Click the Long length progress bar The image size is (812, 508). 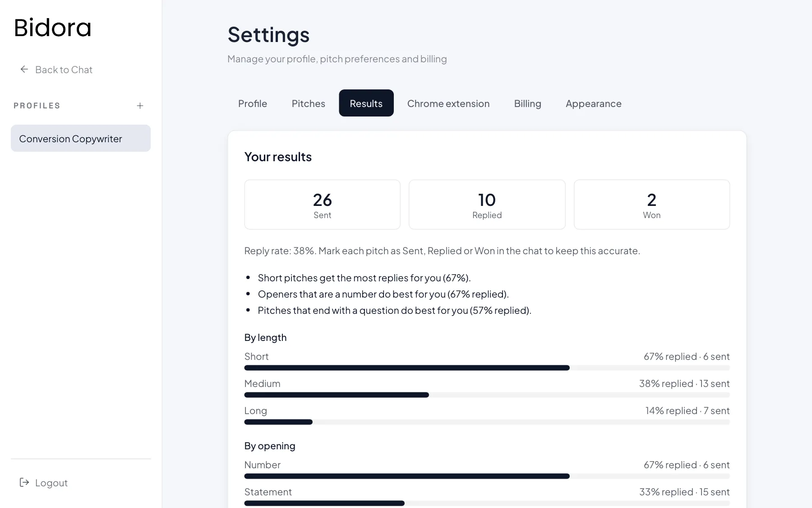487,422
